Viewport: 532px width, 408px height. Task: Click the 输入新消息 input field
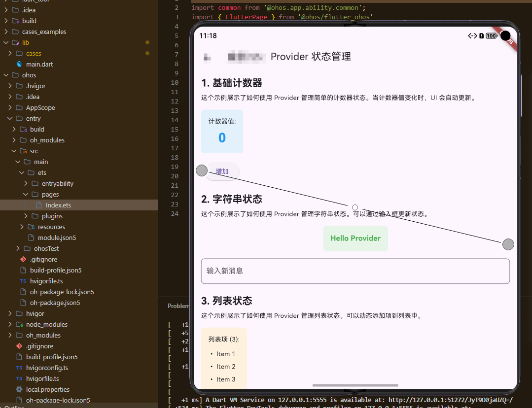355,271
